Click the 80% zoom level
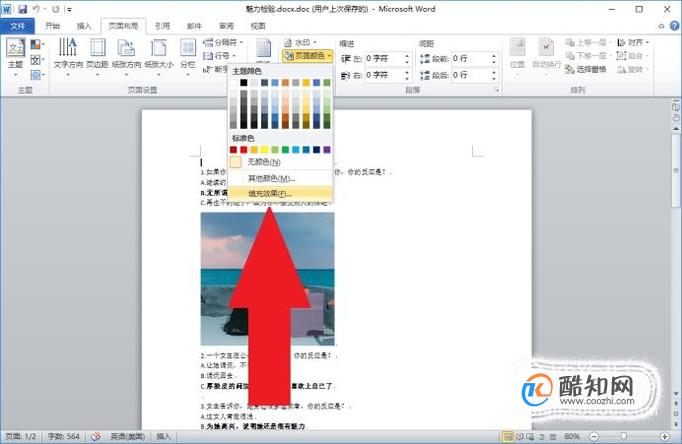Viewport: 682px width, 444px height. (572, 436)
